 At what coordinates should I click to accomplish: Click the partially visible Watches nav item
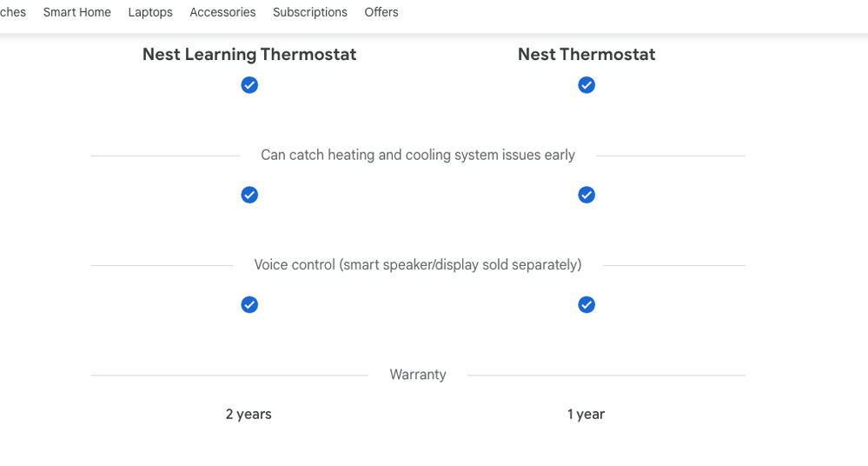pos(12,12)
